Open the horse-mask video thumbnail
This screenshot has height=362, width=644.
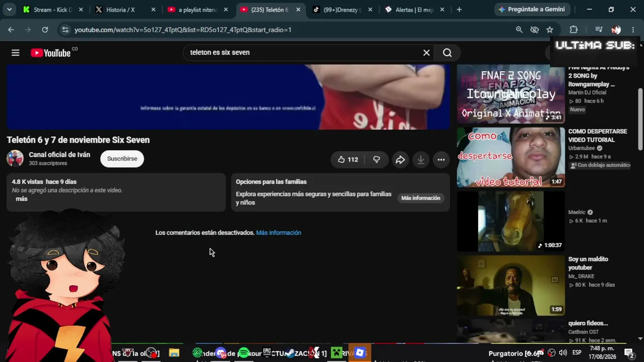511,221
